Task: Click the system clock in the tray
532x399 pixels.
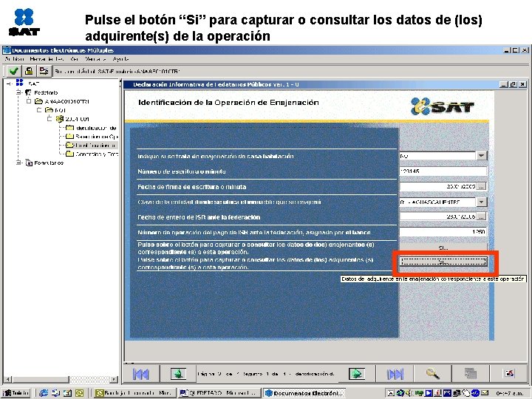Action: (511, 393)
